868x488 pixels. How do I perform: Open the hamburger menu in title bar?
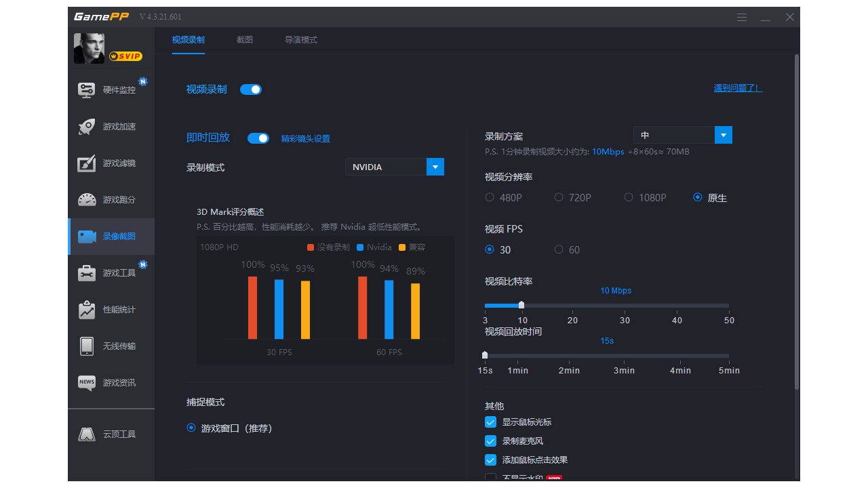[x=742, y=17]
